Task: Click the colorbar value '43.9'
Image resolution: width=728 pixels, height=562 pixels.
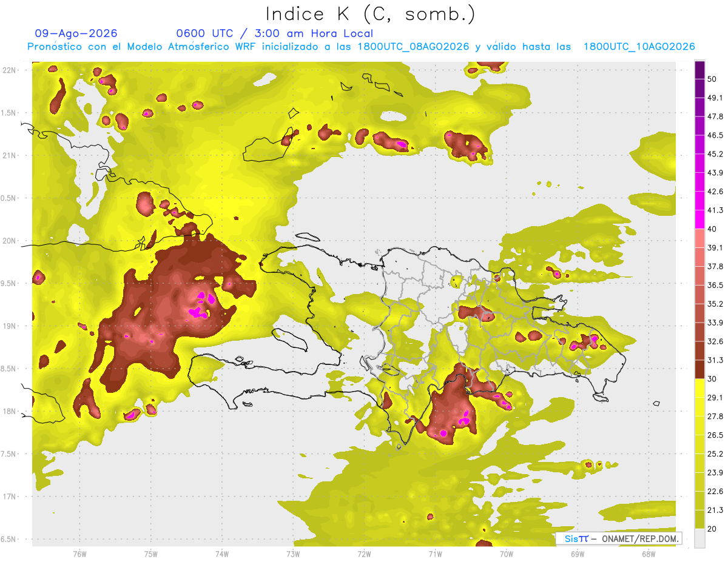Action: tap(715, 173)
